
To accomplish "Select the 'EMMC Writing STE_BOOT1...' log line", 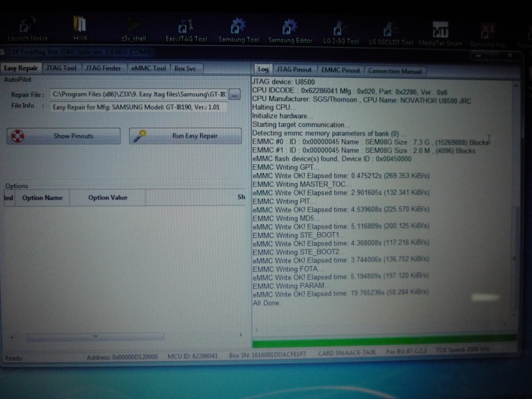I will (x=299, y=235).
